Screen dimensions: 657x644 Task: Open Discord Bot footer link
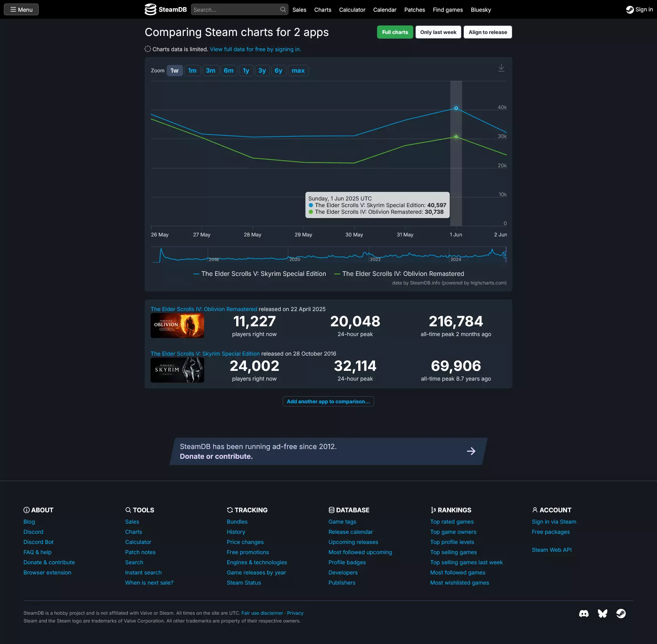(38, 542)
